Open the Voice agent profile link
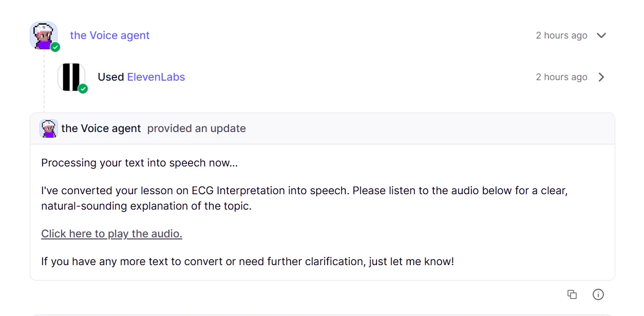644x316 pixels. 110,35
